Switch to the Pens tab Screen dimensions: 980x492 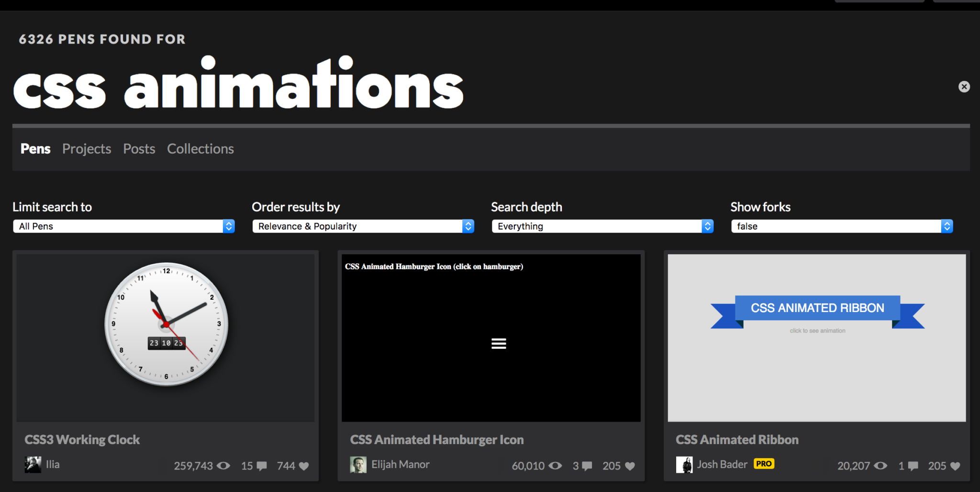(x=35, y=149)
